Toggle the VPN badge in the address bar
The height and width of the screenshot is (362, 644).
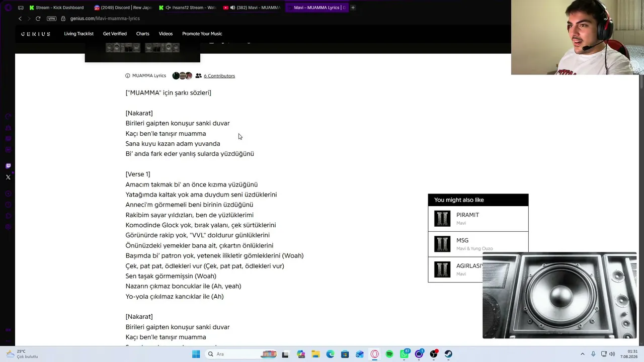click(x=51, y=19)
